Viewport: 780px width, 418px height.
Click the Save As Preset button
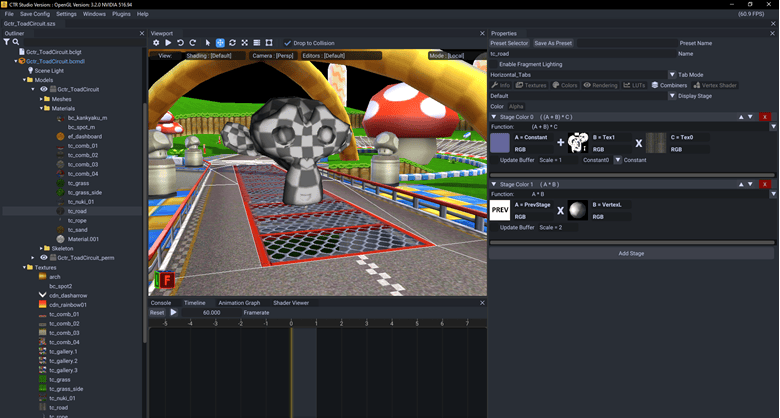pos(553,43)
